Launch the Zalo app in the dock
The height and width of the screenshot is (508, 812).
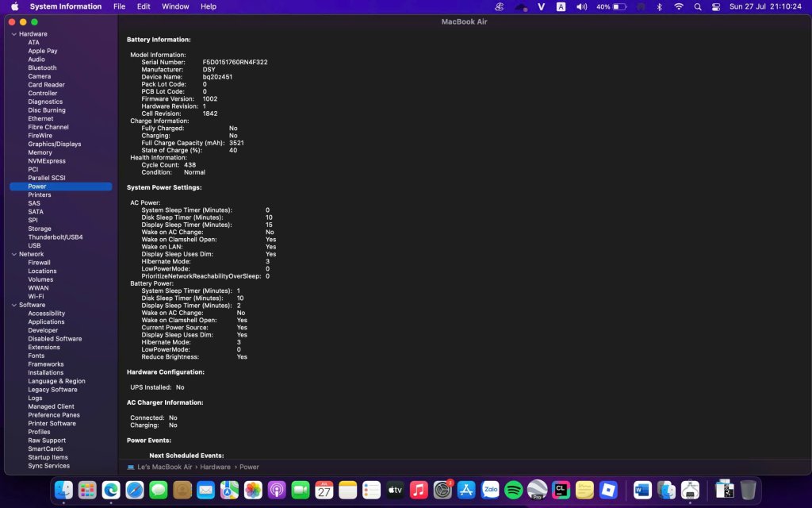pyautogui.click(x=490, y=490)
